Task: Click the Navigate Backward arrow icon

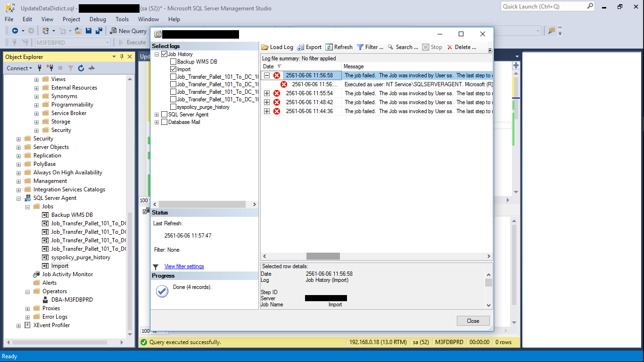Action: pyautogui.click(x=15, y=31)
